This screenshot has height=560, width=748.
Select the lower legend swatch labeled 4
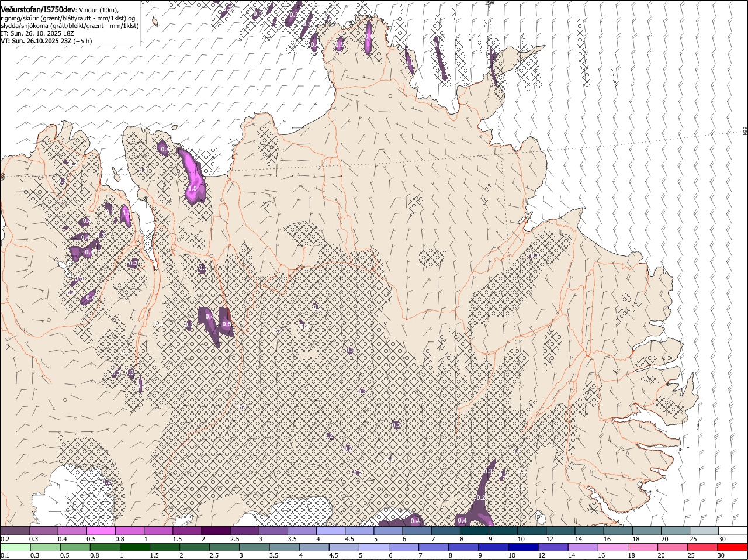[314, 548]
